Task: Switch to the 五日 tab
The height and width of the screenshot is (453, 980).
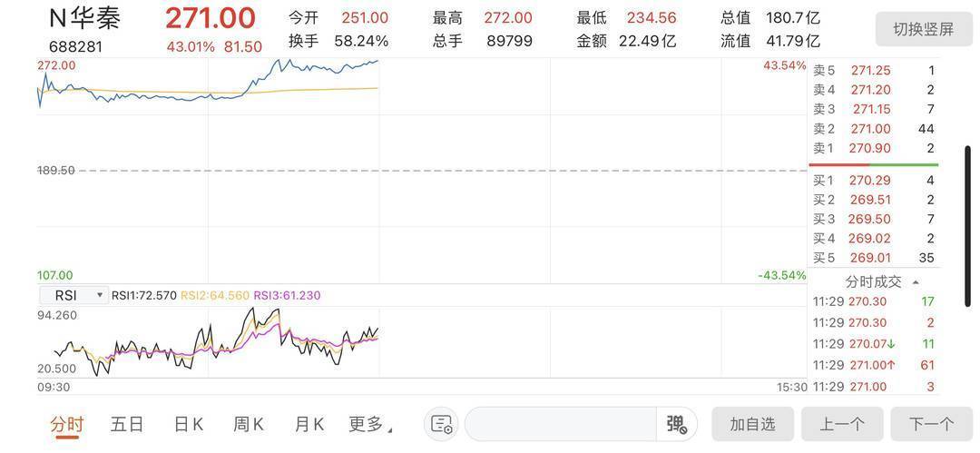Action: [x=127, y=424]
